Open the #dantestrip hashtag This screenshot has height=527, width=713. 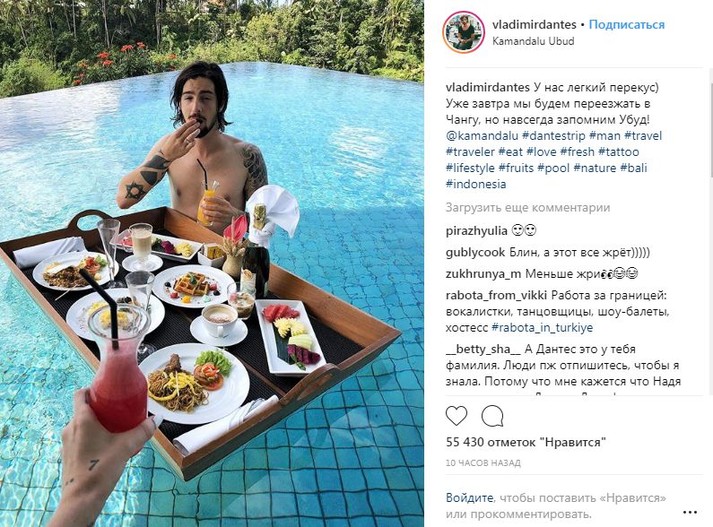click(553, 136)
